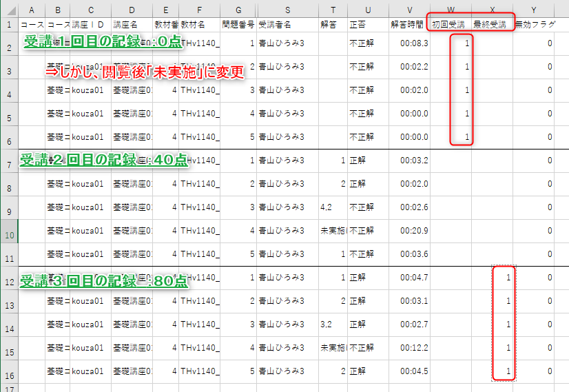The image size is (569, 392).
Task: Click the answer cell containing 4,2
Action: click(332, 207)
